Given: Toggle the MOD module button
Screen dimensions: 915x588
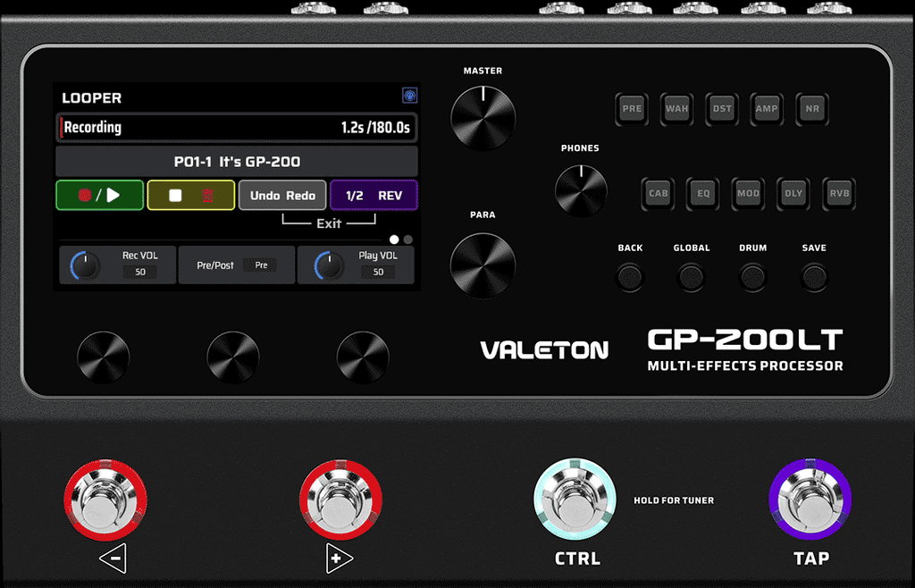Looking at the screenshot, I should [748, 194].
